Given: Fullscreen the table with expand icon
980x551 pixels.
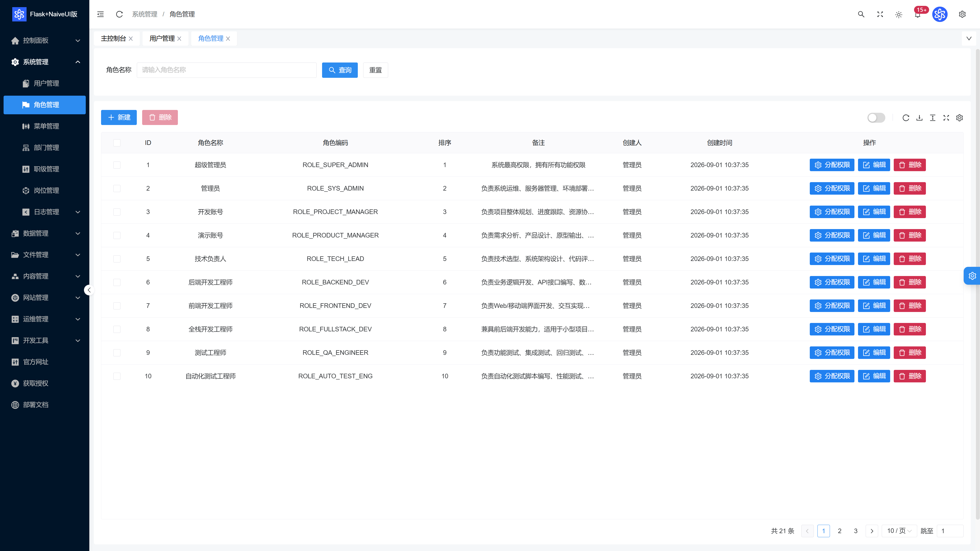Looking at the screenshot, I should 946,118.
